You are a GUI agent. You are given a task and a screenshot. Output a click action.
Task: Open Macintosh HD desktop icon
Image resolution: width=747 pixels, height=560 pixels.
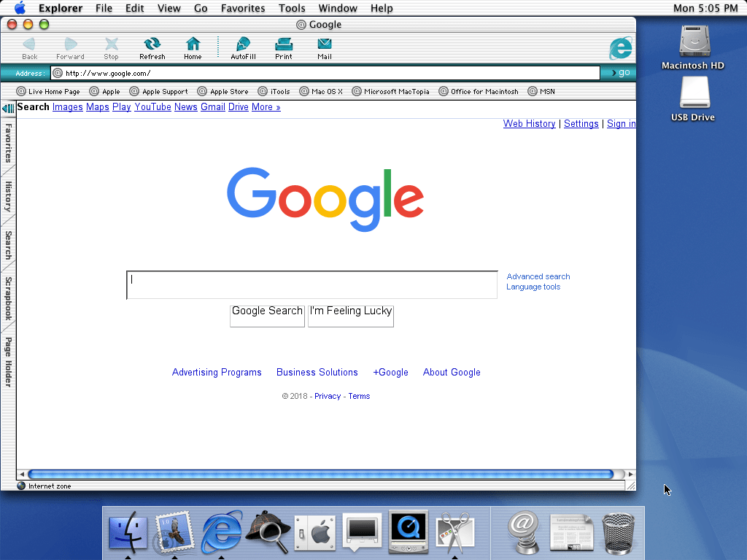pos(693,47)
